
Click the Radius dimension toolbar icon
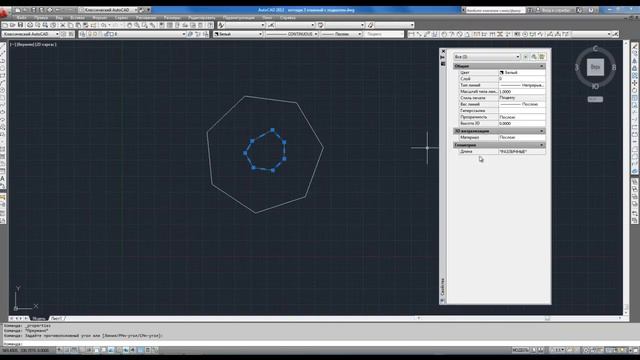pos(444,34)
